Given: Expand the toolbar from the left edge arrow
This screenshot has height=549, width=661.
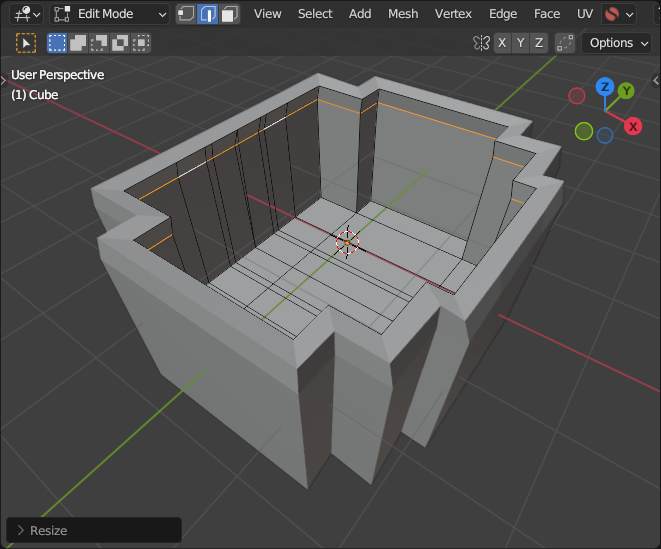Looking at the screenshot, I should click(3, 80).
